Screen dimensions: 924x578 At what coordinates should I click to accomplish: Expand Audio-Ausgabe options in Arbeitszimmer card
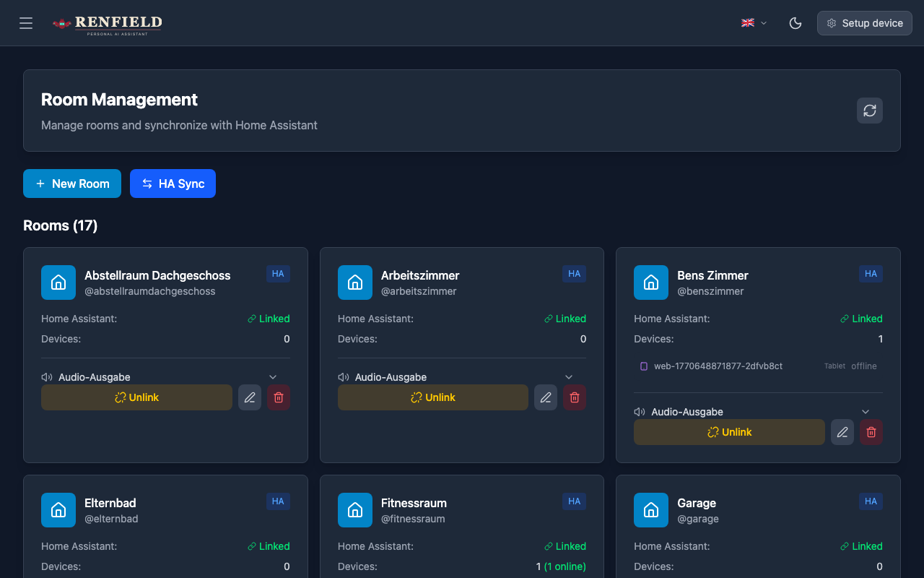point(569,376)
